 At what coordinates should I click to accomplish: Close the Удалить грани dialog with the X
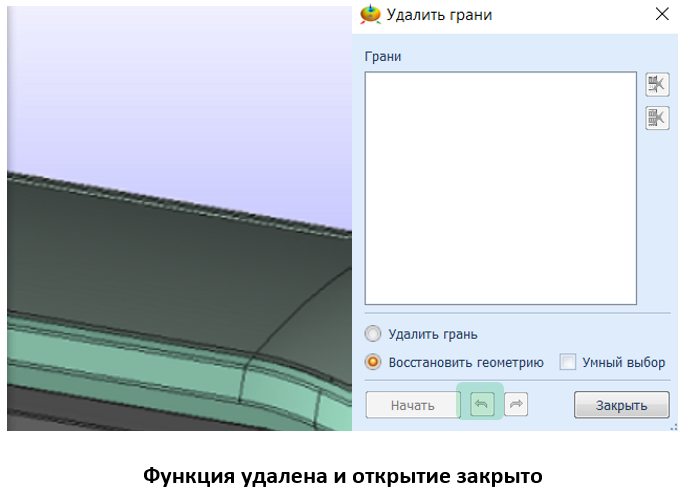(x=661, y=14)
